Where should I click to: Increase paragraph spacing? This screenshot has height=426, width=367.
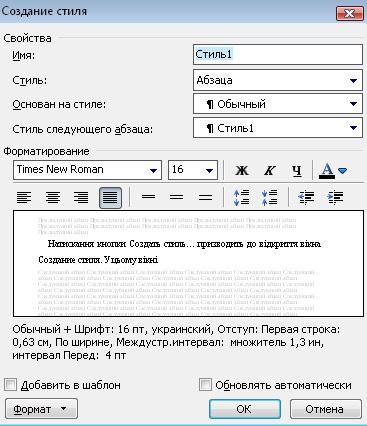pos(241,197)
